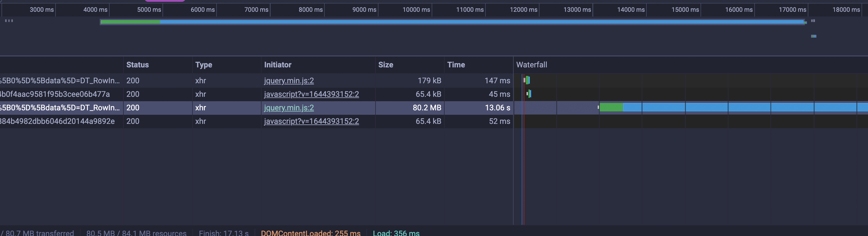
Task: Click the green waiting segment in the 80.2 MB waterfall
Action: (x=611, y=108)
